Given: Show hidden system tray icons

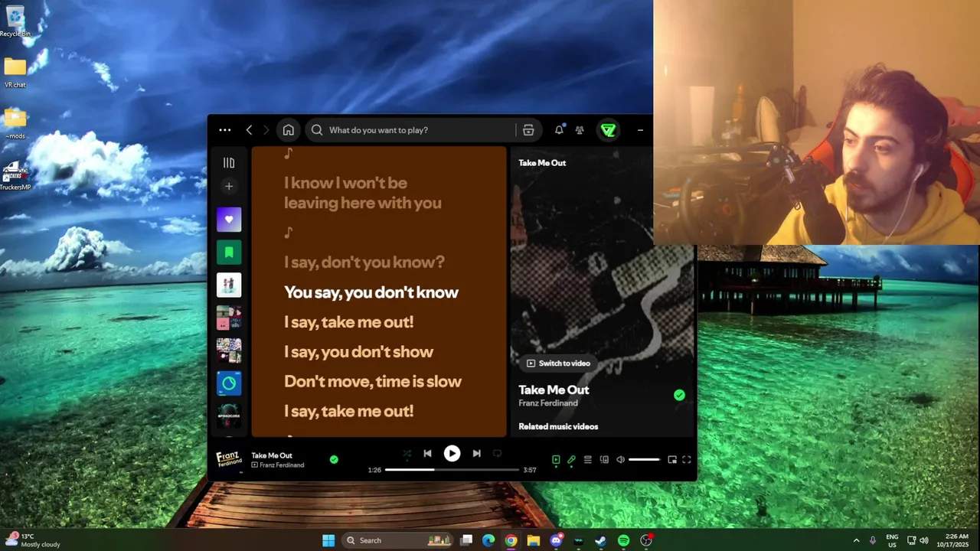Looking at the screenshot, I should point(856,540).
